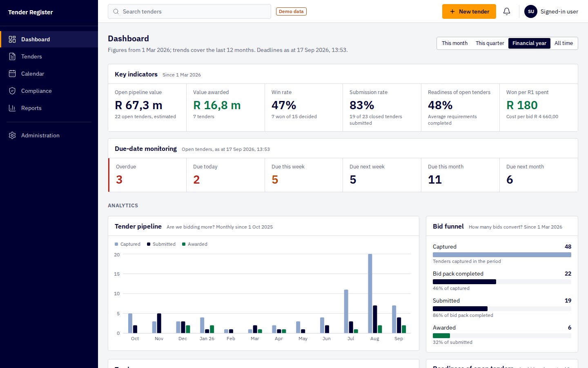Click Tender Register app title
This screenshot has height=368, width=588.
pyautogui.click(x=31, y=12)
